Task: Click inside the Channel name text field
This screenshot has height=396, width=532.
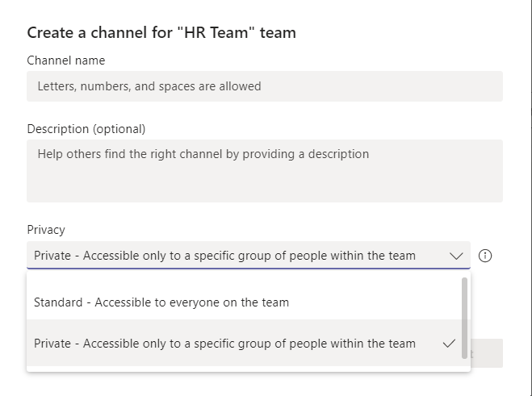Action: tap(264, 86)
